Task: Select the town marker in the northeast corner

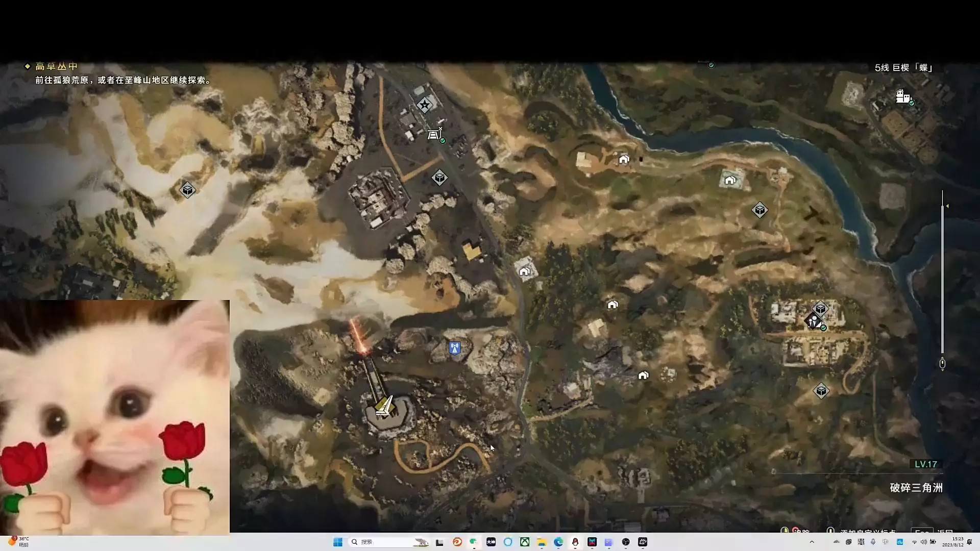Action: pyautogui.click(x=903, y=96)
